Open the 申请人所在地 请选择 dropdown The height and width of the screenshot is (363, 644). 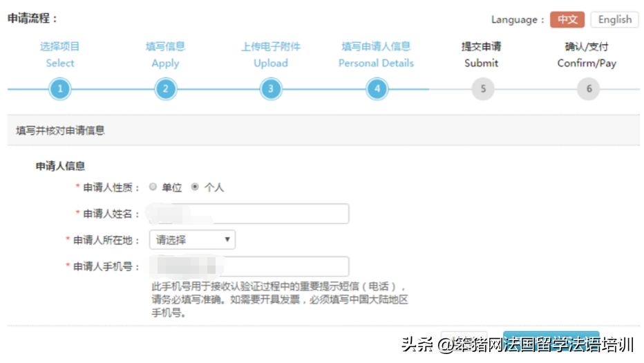[x=192, y=240]
